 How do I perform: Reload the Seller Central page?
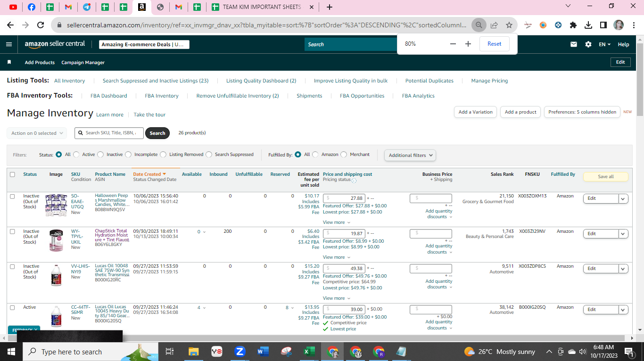click(41, 25)
